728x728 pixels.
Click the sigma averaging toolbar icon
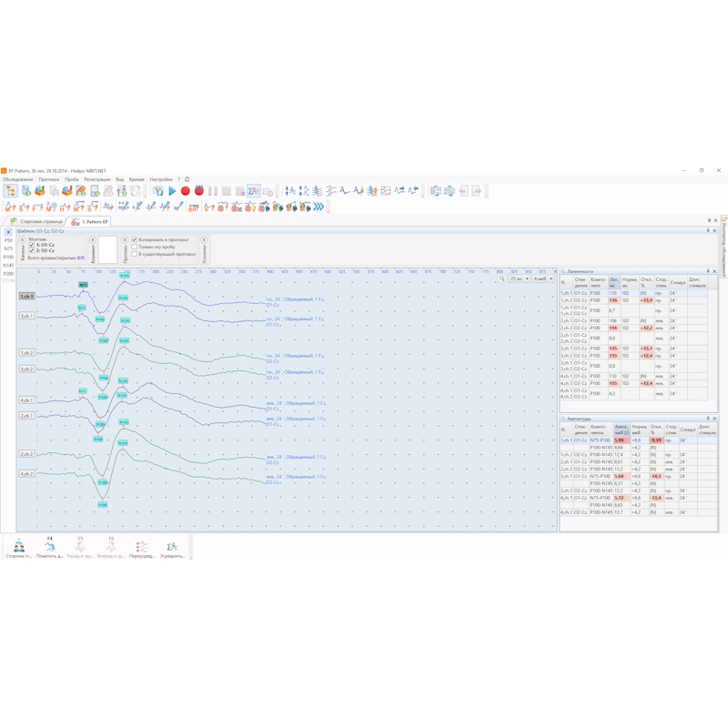point(254,191)
